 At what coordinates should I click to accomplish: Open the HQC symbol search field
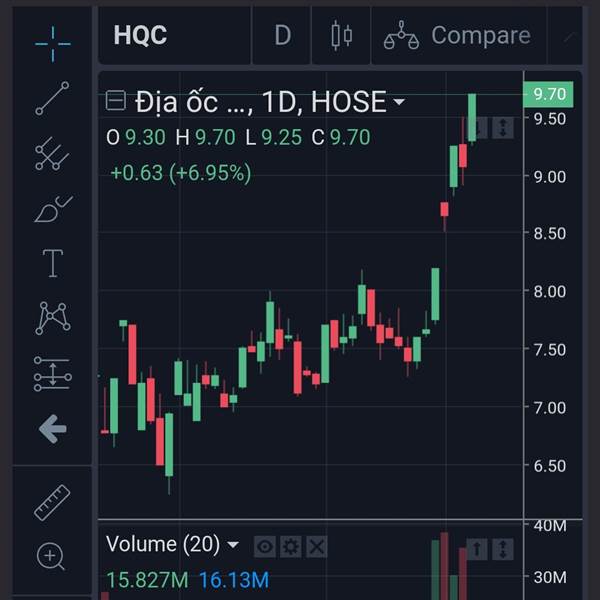click(x=174, y=35)
